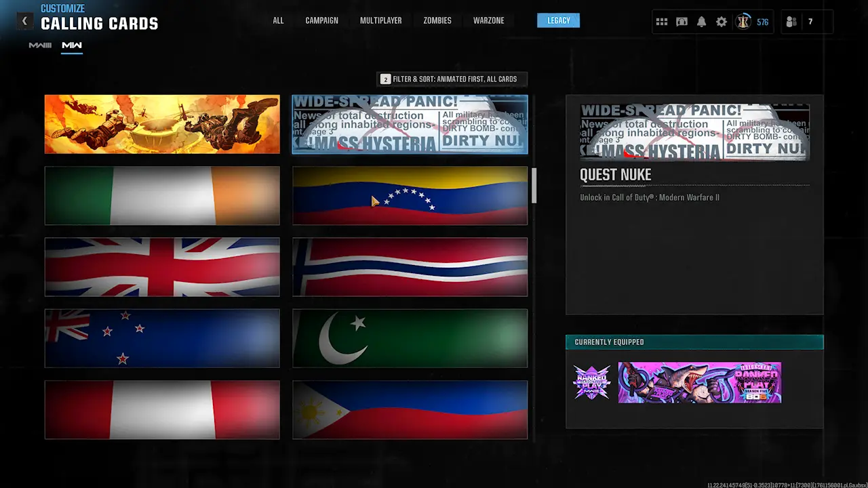The width and height of the screenshot is (868, 488).
Task: Pick the United Kingdom flag card
Action: 162,267
